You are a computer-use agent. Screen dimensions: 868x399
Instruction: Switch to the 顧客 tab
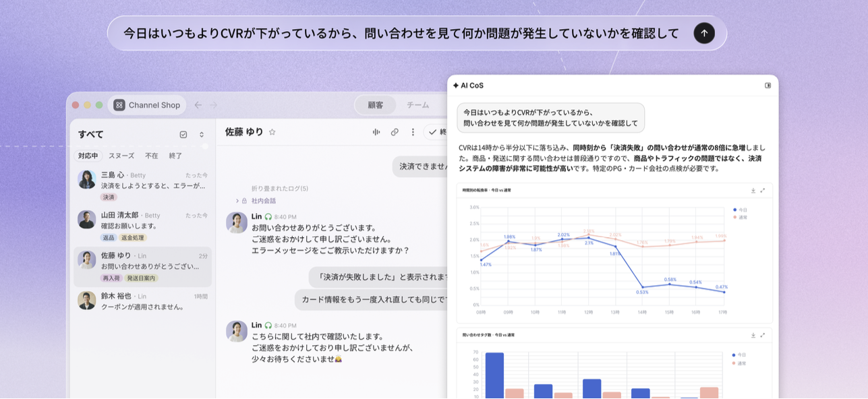pos(376,105)
